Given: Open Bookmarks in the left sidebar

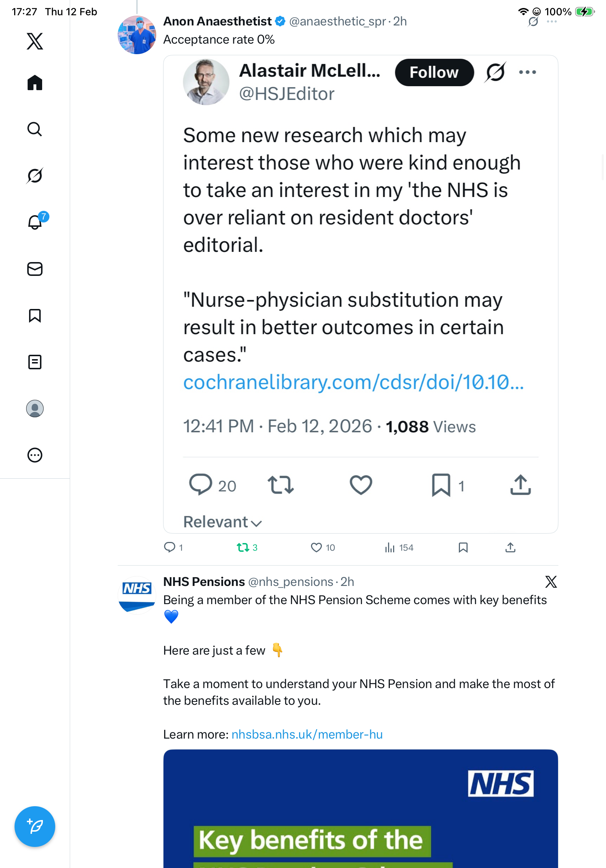Looking at the screenshot, I should point(35,315).
